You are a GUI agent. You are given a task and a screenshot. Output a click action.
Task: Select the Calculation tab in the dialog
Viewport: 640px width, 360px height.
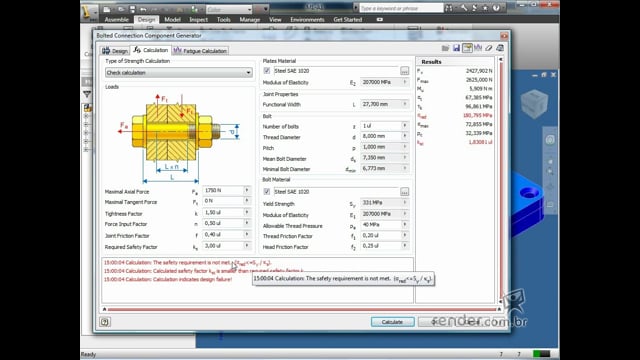point(151,50)
